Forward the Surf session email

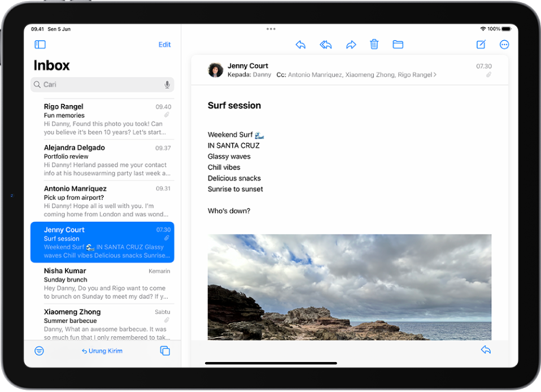pyautogui.click(x=351, y=45)
